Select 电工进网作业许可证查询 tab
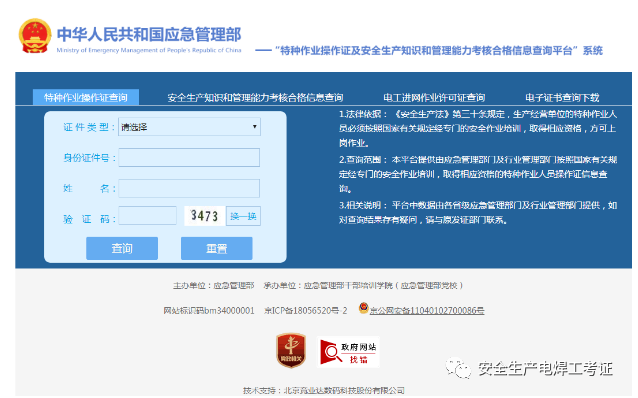This screenshot has width=638, height=398. 434,98
